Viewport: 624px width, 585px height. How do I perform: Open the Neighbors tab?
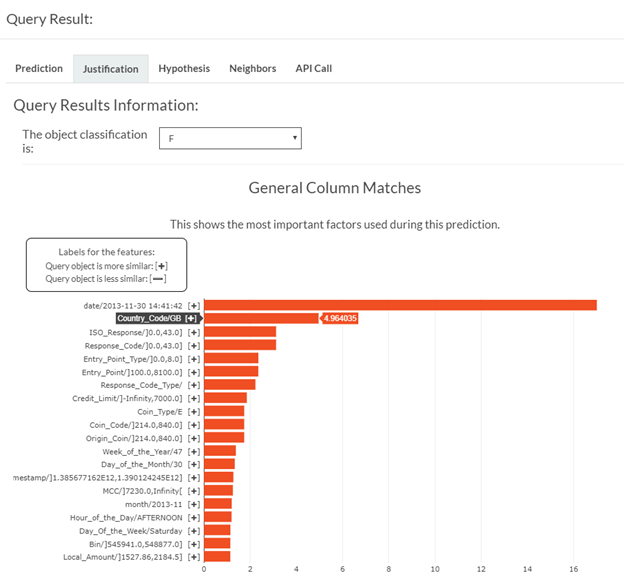(x=252, y=68)
